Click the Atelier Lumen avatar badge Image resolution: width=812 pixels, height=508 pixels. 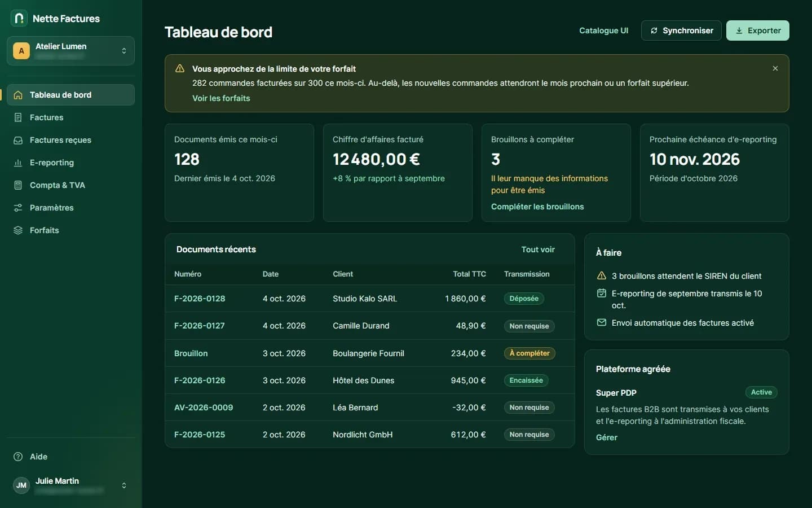click(x=21, y=51)
